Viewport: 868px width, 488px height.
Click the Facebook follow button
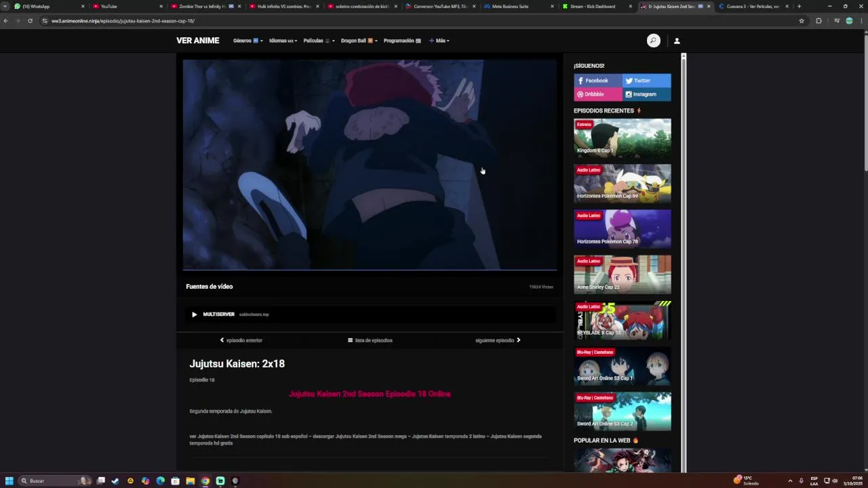(598, 81)
